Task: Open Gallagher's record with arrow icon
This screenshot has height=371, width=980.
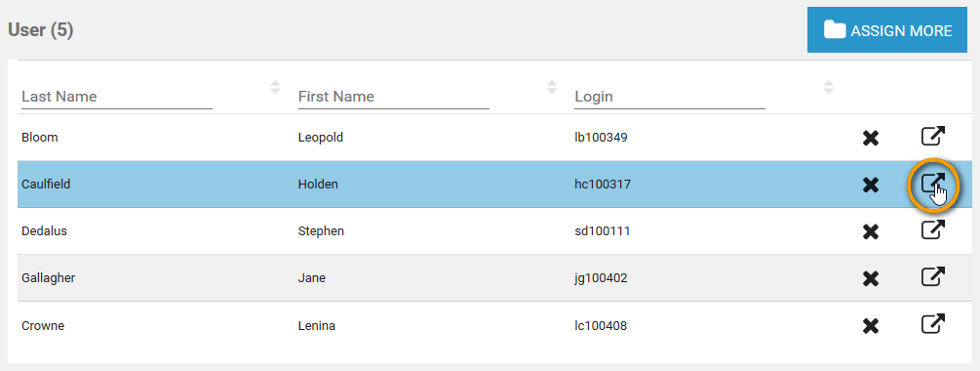Action: point(932,276)
